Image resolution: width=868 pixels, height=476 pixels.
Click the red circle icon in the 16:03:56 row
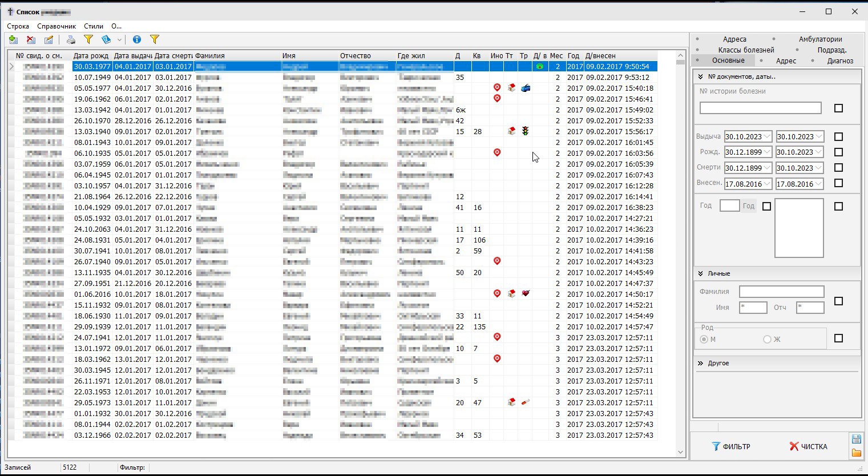[x=497, y=152]
